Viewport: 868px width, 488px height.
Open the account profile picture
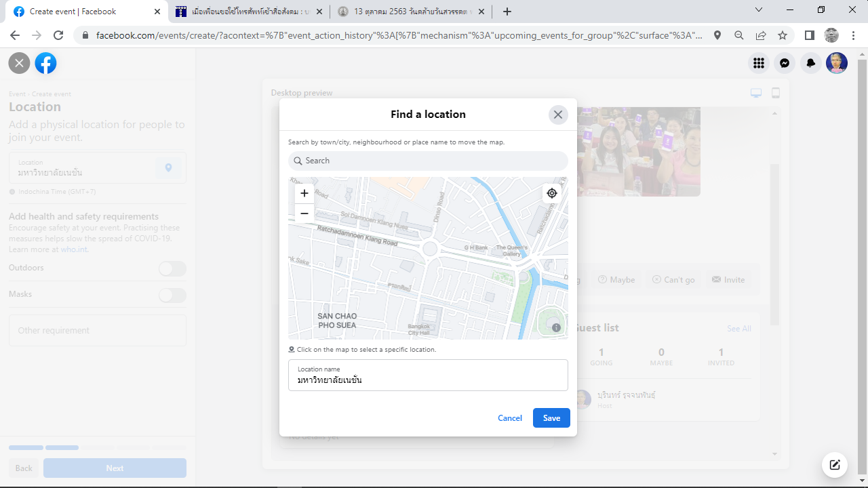[x=837, y=63]
